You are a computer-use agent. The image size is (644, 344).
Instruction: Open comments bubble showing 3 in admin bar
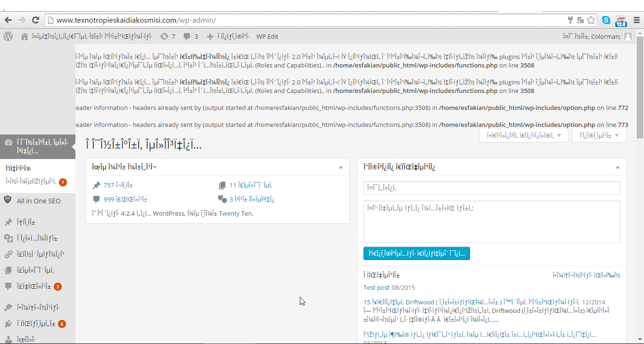[x=190, y=36]
